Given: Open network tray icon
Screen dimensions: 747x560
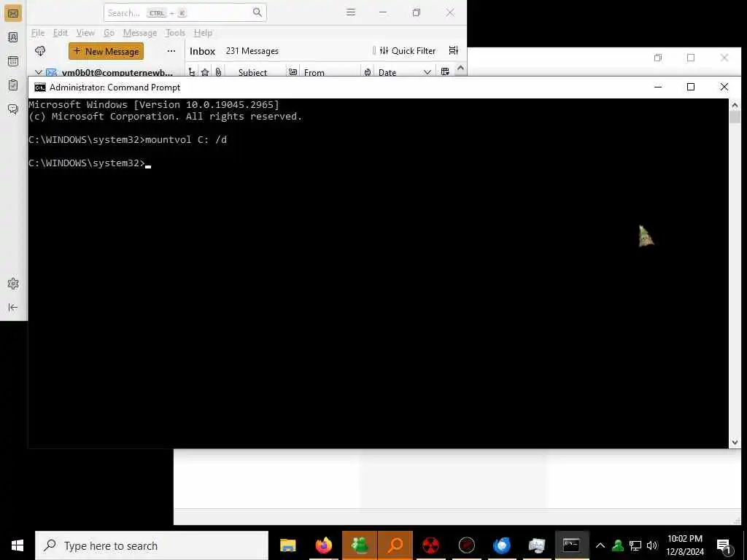Looking at the screenshot, I should (x=635, y=545).
